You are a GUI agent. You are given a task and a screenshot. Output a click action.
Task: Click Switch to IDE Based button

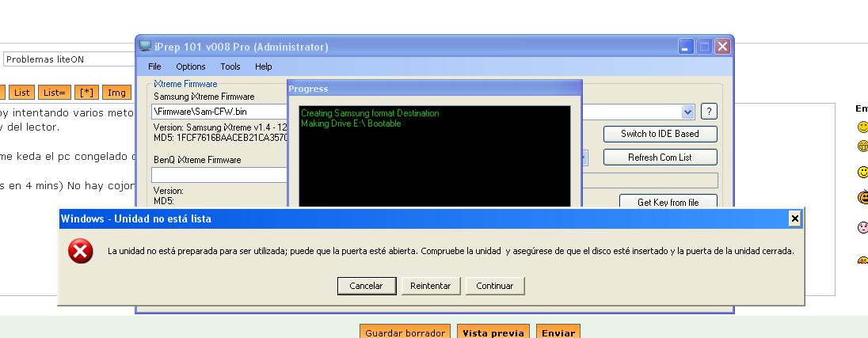coord(660,134)
